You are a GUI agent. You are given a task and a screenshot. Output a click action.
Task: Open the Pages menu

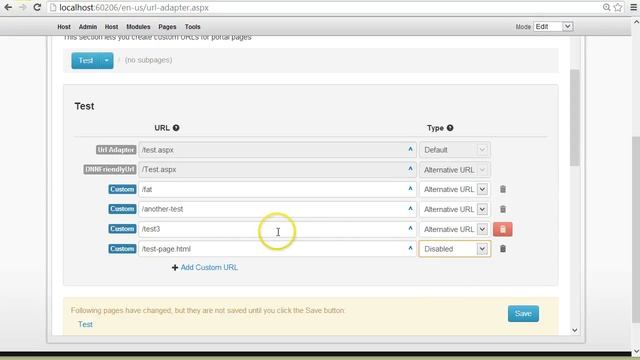point(167,27)
